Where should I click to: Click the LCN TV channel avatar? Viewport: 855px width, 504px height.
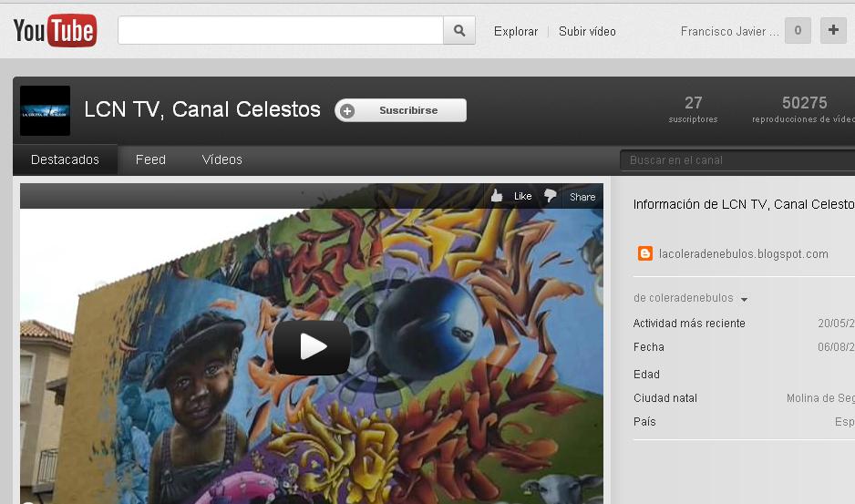(x=46, y=110)
